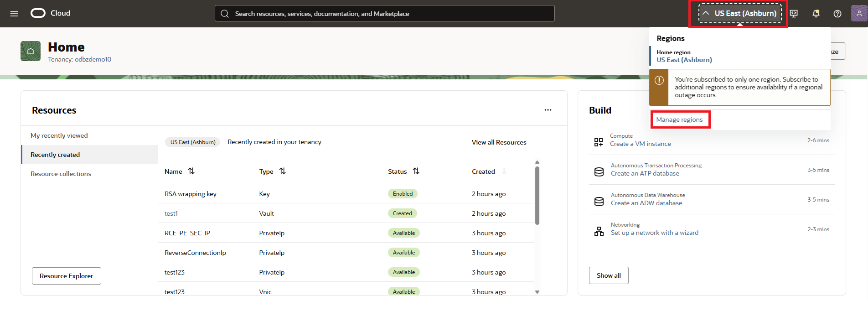Sort the table by Name column

(x=191, y=171)
